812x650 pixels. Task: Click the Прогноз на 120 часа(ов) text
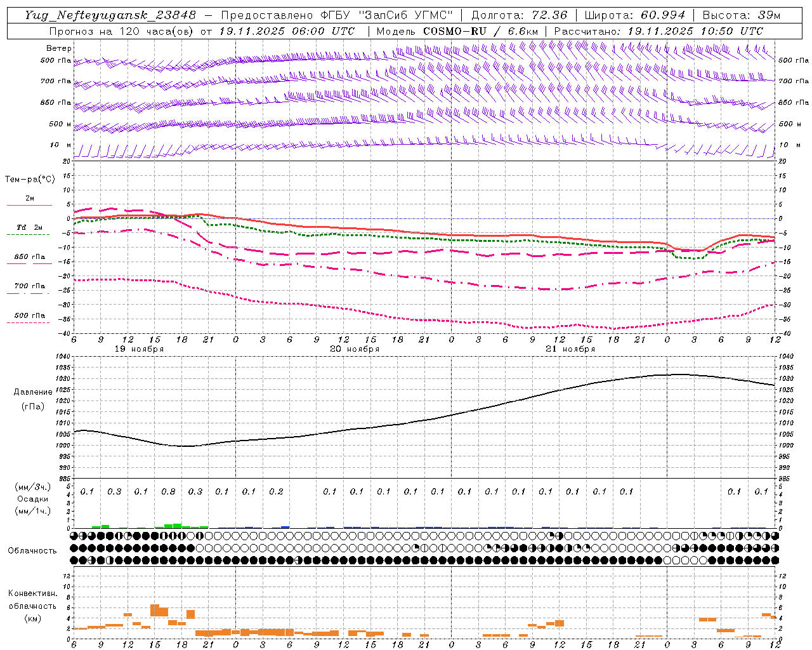click(122, 31)
